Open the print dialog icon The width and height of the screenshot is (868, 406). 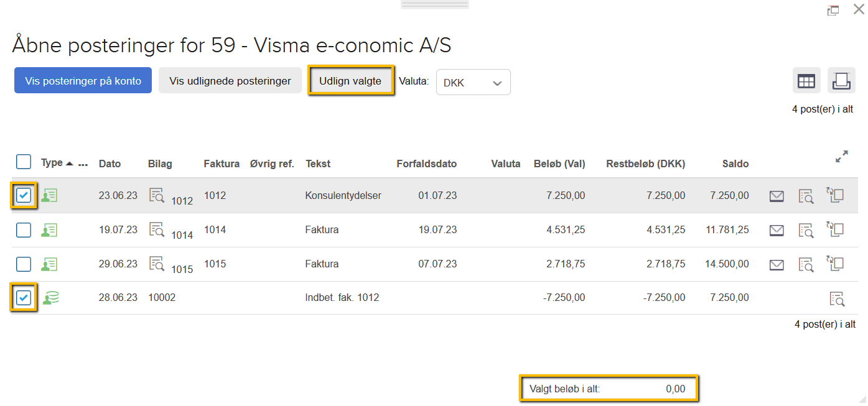pos(841,80)
